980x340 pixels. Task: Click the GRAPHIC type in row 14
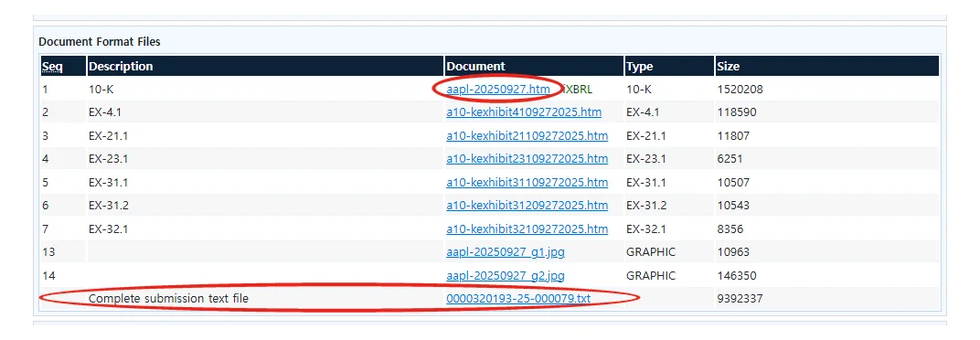(651, 276)
